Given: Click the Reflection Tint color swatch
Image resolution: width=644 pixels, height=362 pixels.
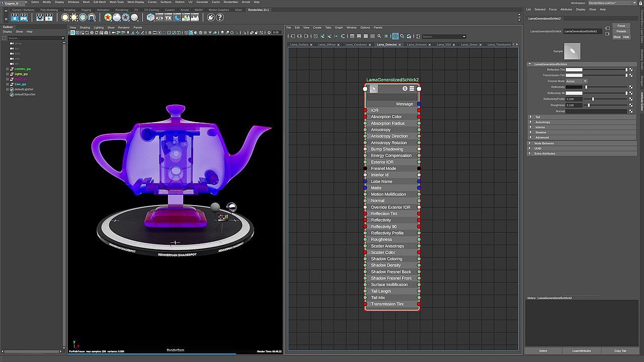Looking at the screenshot, I should click(x=574, y=69).
